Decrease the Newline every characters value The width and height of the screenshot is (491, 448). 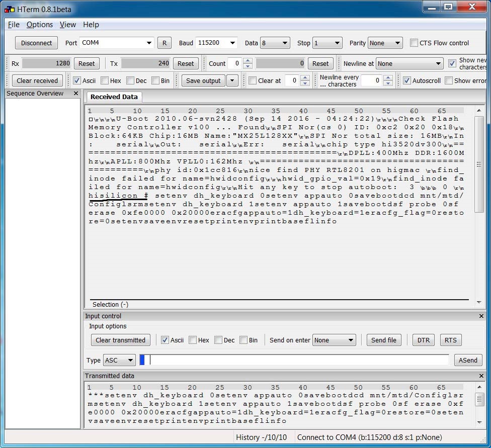[388, 83]
